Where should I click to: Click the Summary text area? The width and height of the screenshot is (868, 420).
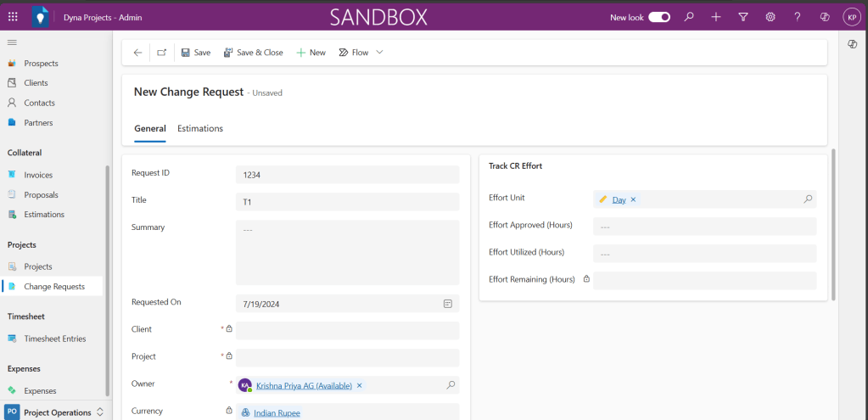pyautogui.click(x=347, y=252)
